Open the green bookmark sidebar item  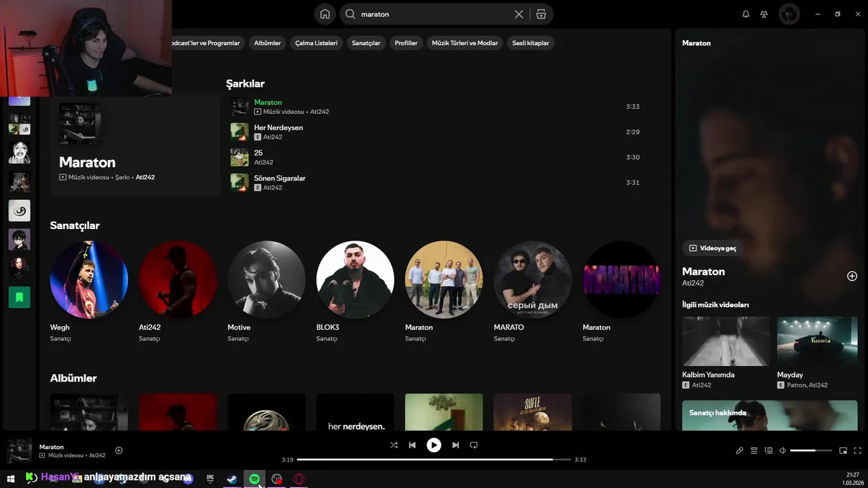pos(19,297)
